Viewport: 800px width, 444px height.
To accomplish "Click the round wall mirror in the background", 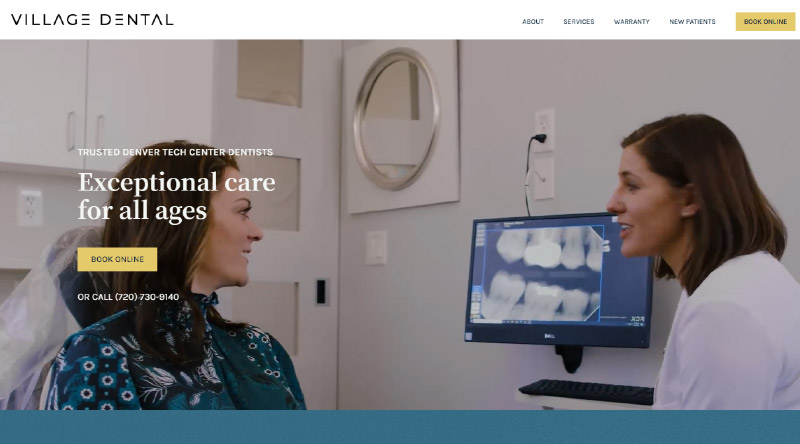I will (397, 118).
